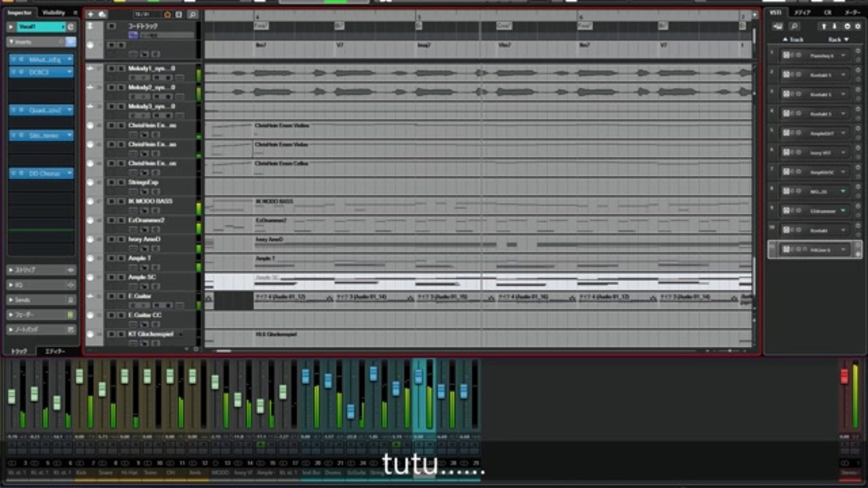Expand the Sends section in Inspector
The image size is (868, 488).
[x=41, y=300]
